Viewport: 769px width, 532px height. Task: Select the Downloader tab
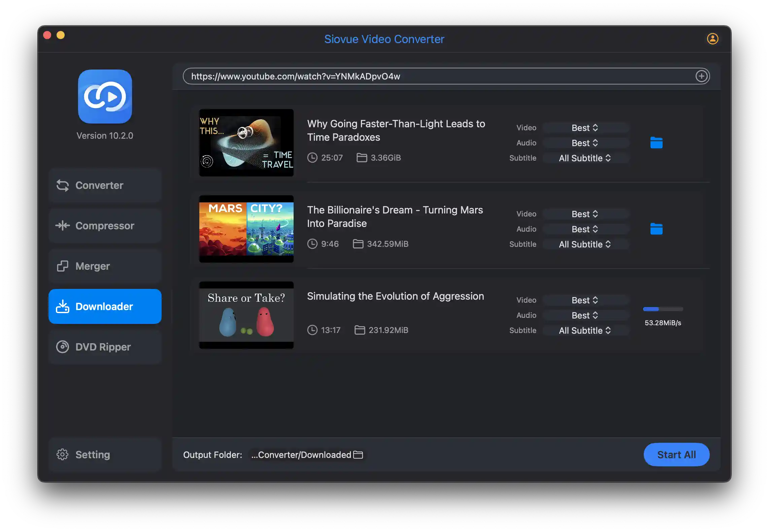[x=105, y=306]
